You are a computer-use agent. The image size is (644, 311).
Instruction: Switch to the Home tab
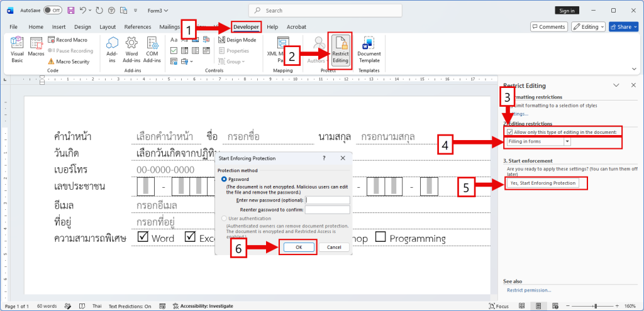36,27
